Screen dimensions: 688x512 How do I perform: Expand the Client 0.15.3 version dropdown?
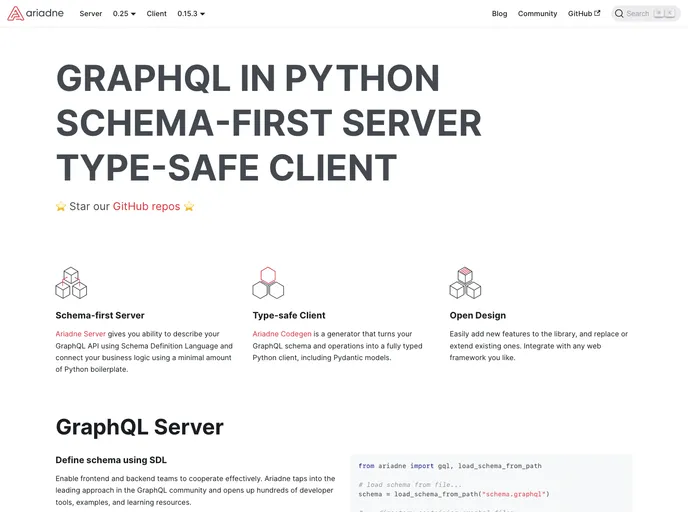[191, 14]
